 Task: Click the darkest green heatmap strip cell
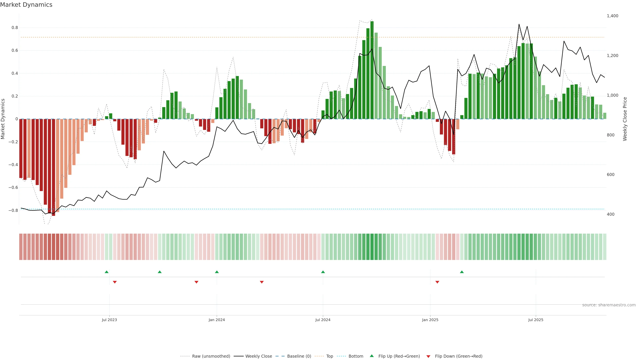coord(372,247)
